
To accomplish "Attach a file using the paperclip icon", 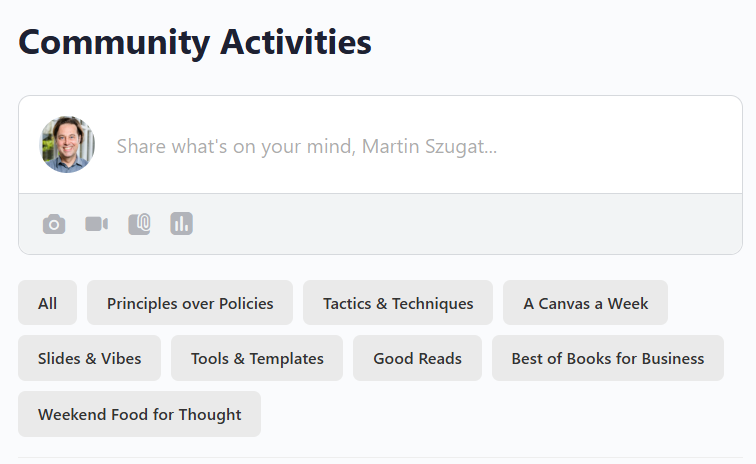I will [139, 224].
